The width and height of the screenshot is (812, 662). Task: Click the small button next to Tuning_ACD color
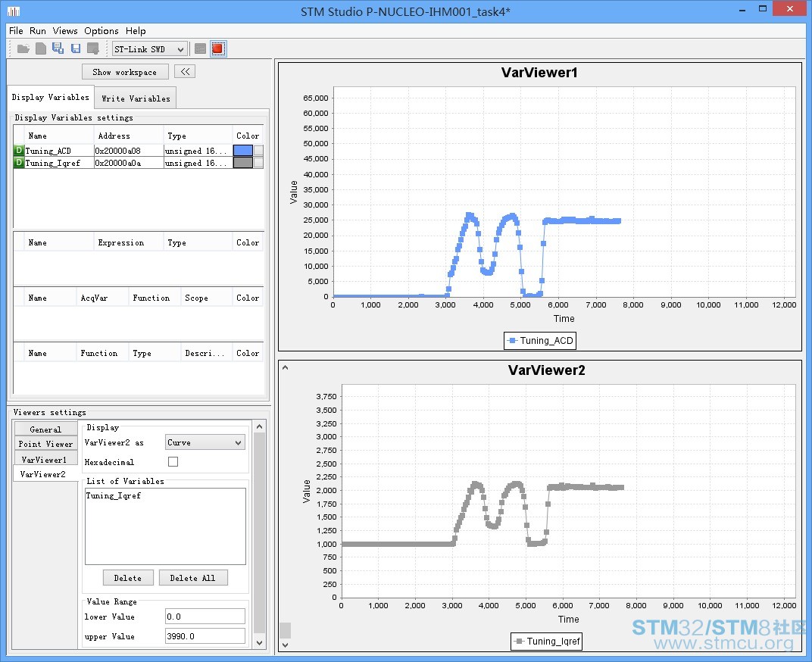pyautogui.click(x=258, y=150)
